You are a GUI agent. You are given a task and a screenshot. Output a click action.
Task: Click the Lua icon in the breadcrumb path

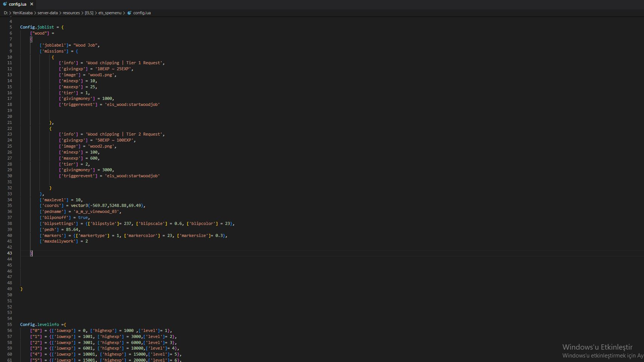pyautogui.click(x=129, y=13)
